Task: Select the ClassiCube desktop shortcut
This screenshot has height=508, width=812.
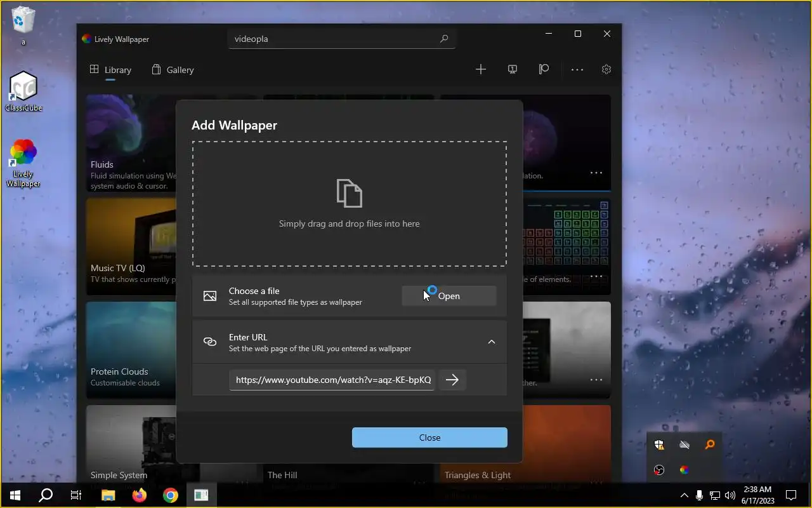Action: [x=23, y=91]
